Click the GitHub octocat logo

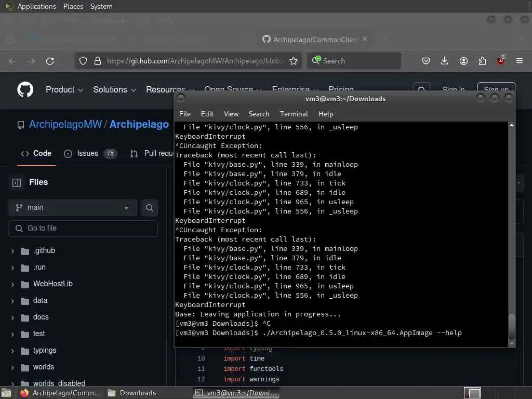point(25,89)
